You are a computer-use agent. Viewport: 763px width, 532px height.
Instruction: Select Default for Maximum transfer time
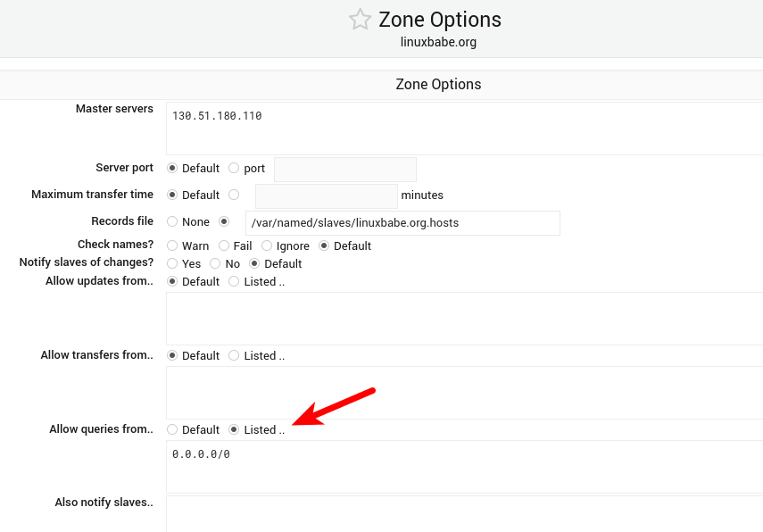coord(172,195)
